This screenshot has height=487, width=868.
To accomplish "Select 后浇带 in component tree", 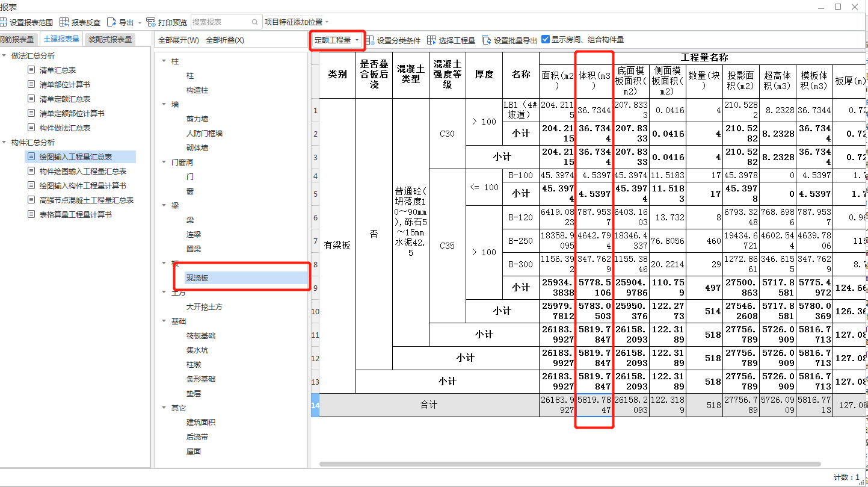I will [197, 437].
